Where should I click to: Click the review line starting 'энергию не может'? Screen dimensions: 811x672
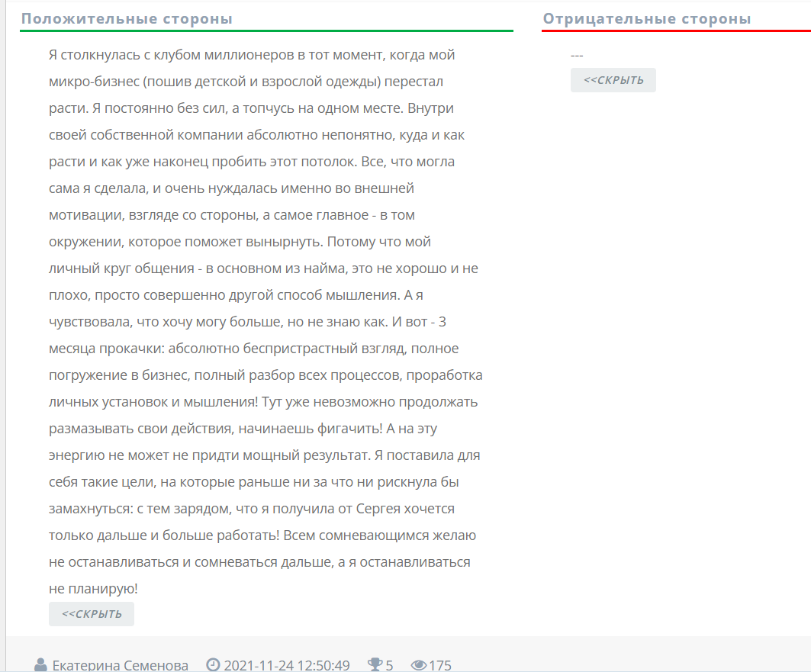pos(264,455)
